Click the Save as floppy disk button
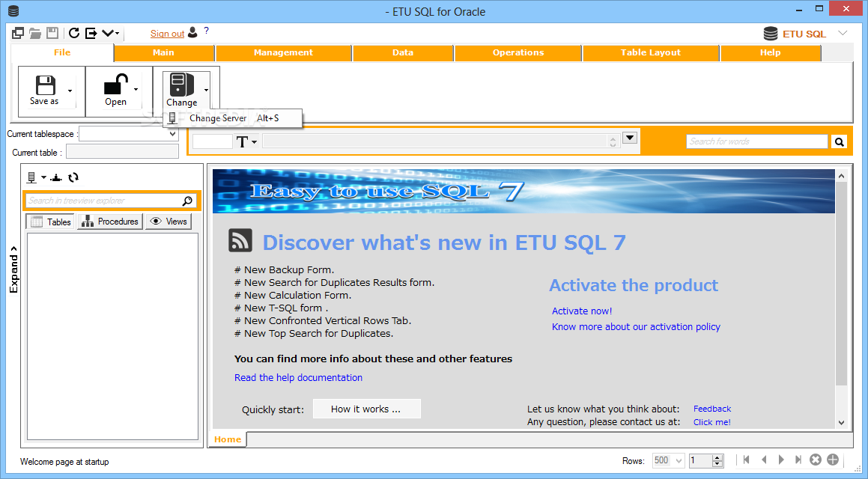The image size is (868, 479). (43, 90)
